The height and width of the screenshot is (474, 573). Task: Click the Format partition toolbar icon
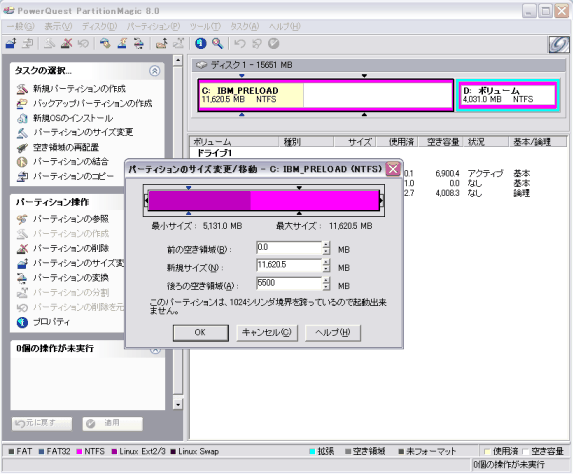tap(122, 43)
